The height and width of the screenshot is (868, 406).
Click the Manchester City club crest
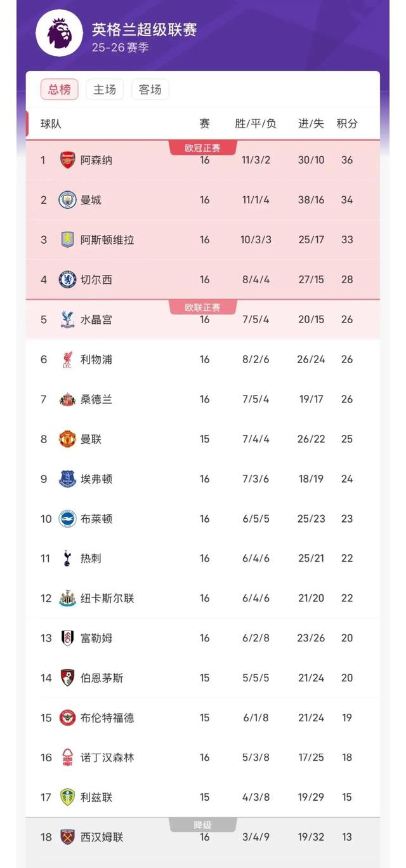click(67, 200)
